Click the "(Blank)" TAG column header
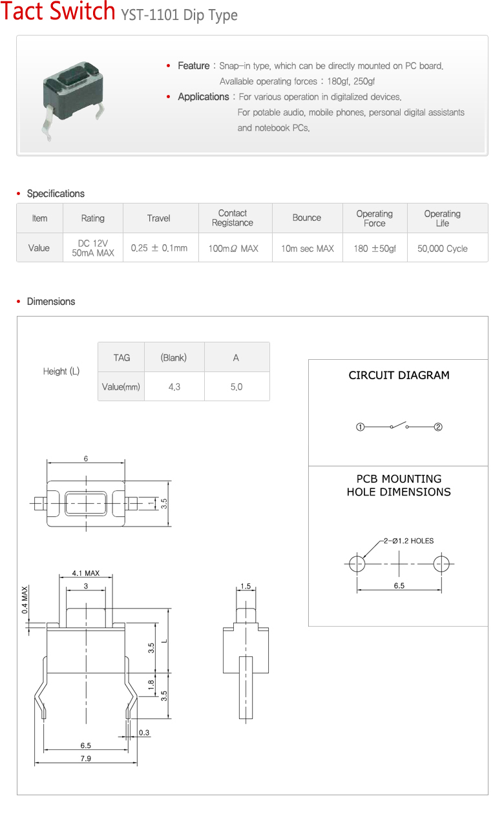 174,358
